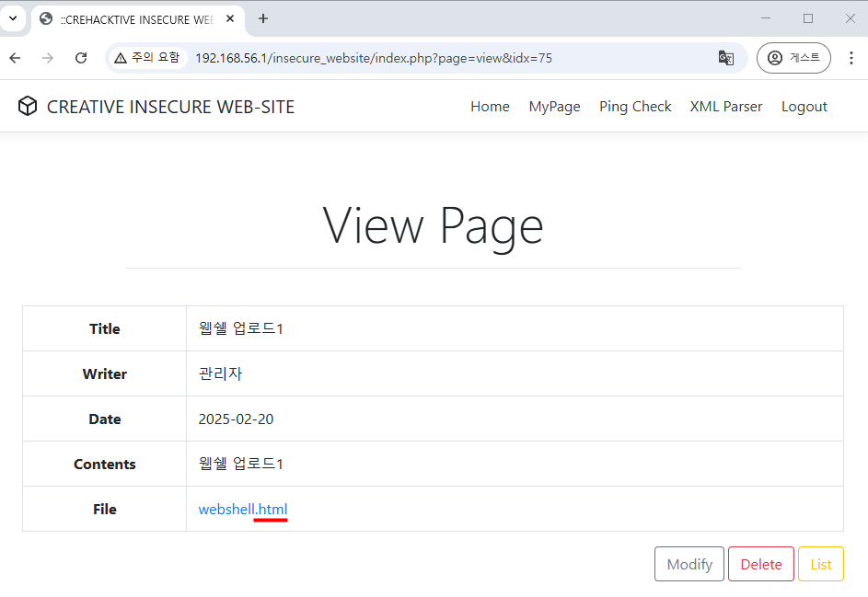
Task: Close the CREHACKTIVE INSECURE tab
Action: point(230,18)
